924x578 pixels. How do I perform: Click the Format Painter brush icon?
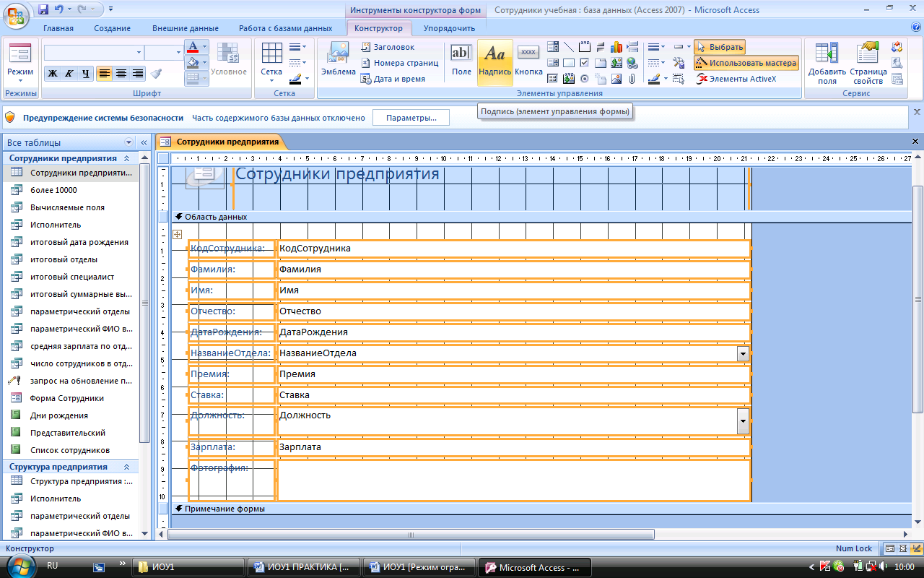156,73
